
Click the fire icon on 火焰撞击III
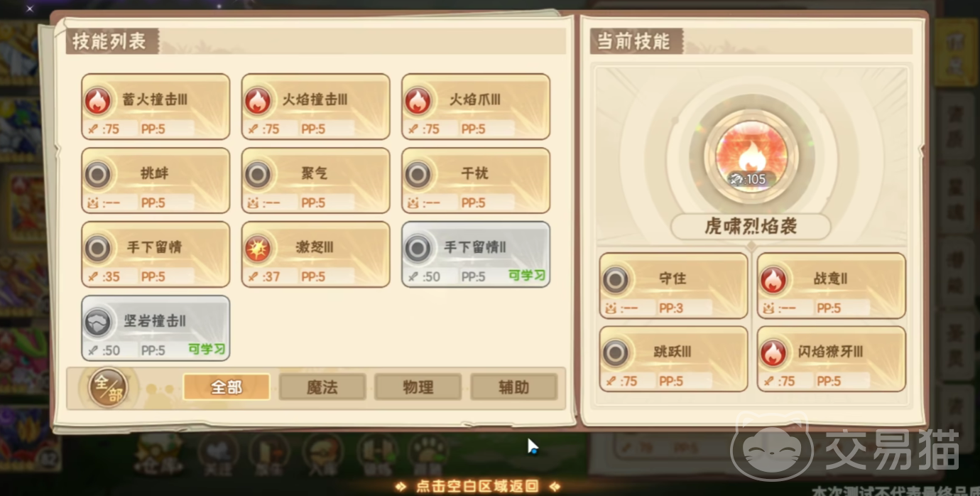[258, 101]
